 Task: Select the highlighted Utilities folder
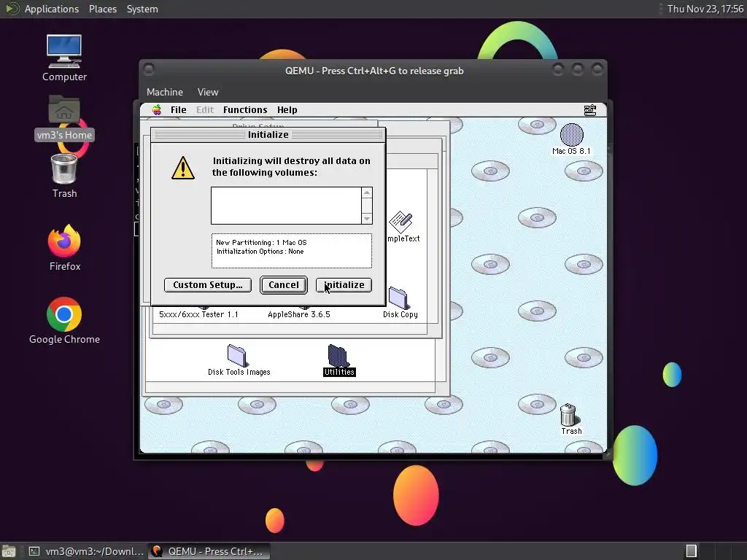[x=338, y=356]
